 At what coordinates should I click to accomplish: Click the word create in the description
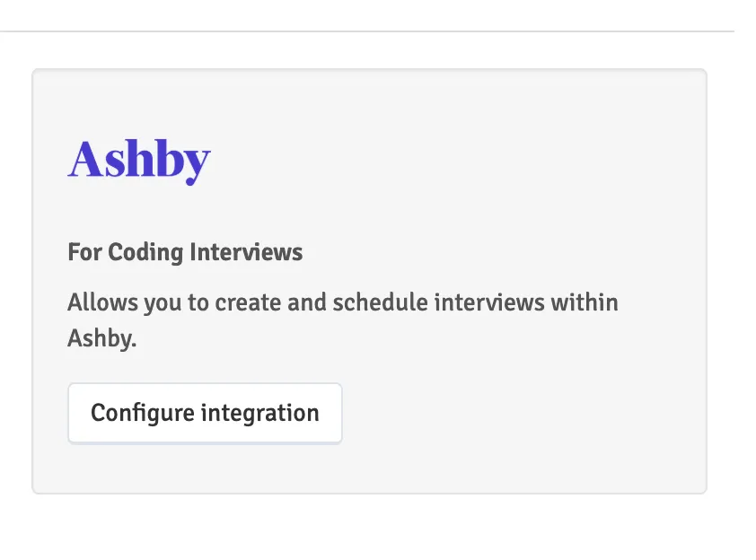248,302
